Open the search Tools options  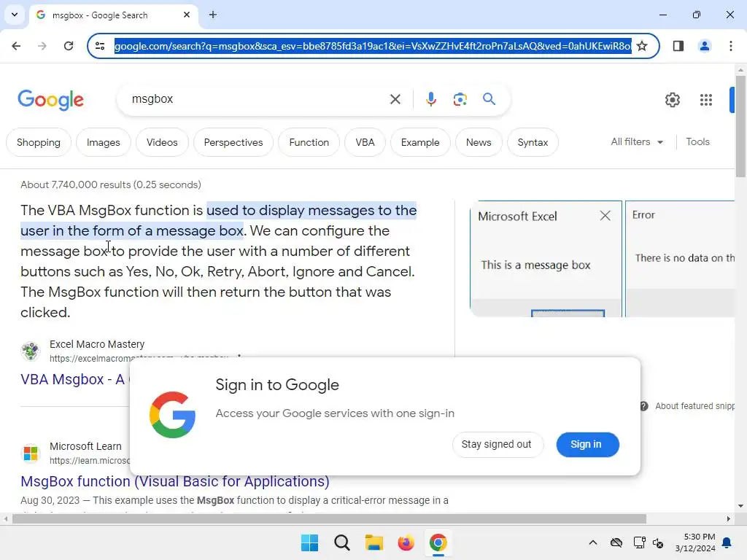pos(697,142)
